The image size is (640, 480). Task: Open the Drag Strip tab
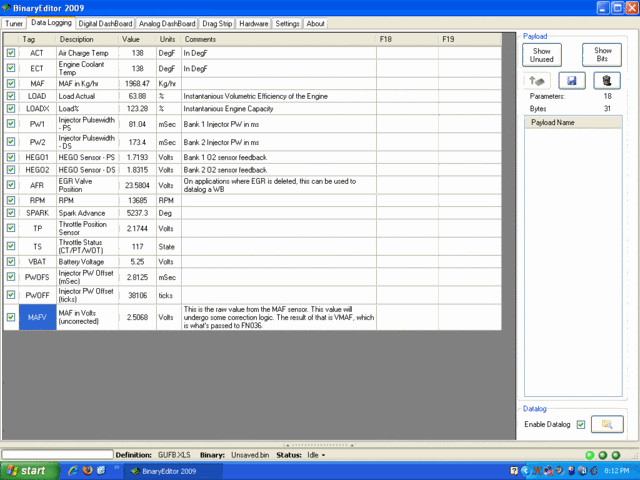click(217, 24)
